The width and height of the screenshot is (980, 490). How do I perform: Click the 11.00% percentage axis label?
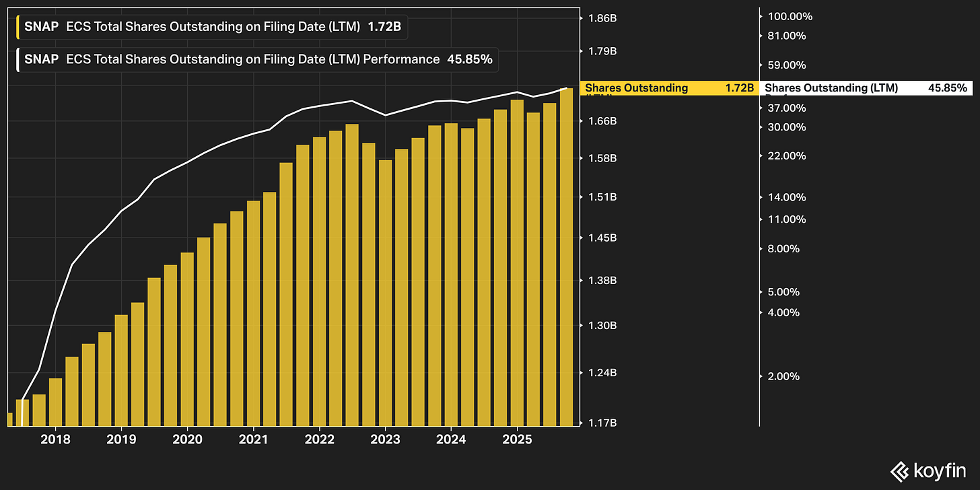pos(787,219)
